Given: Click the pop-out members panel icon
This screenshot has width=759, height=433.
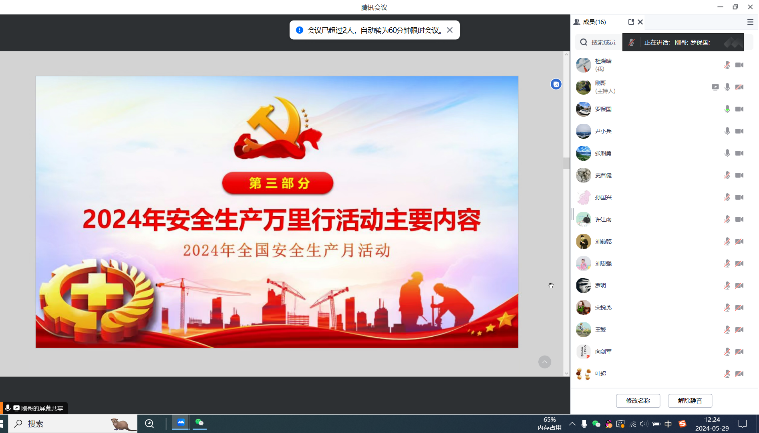Looking at the screenshot, I should [x=631, y=21].
